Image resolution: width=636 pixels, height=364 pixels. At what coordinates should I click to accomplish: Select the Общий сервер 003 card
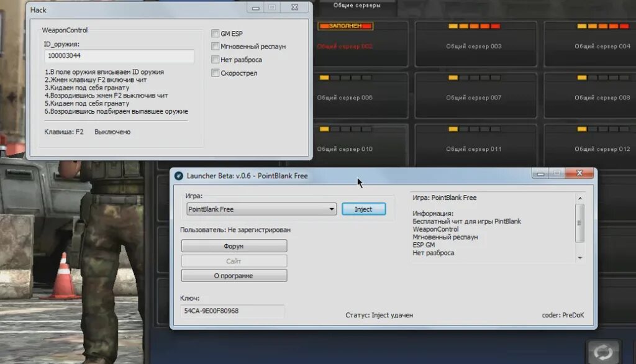pyautogui.click(x=476, y=44)
